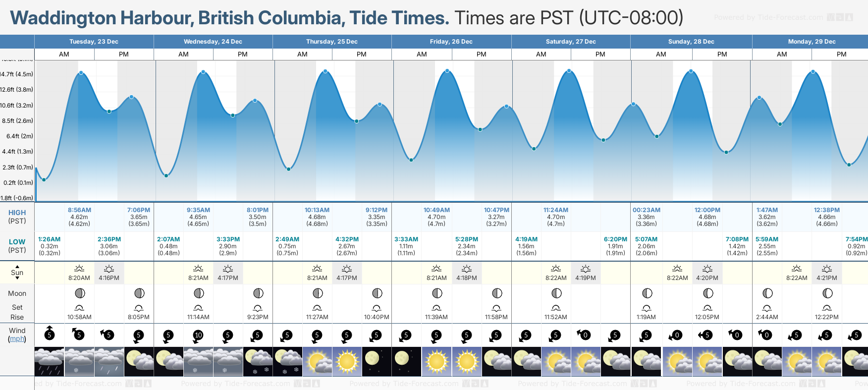Click the moonset icon above 1:19AM

click(647, 308)
